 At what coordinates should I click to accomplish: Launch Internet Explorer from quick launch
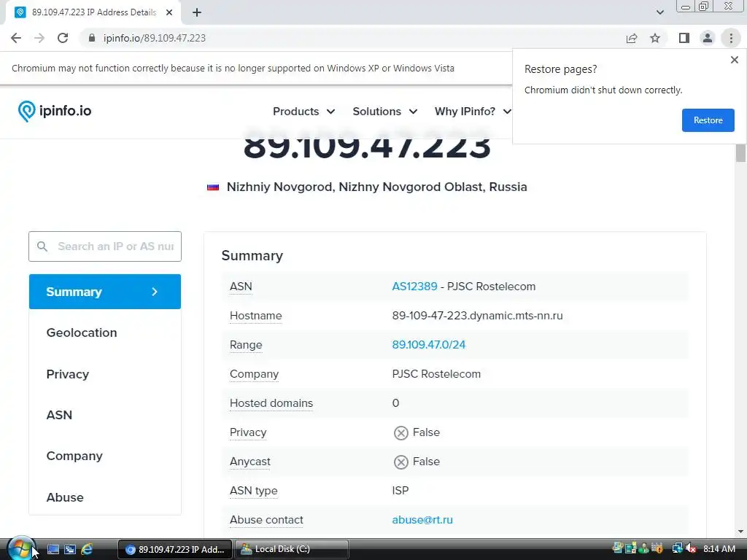point(87,550)
